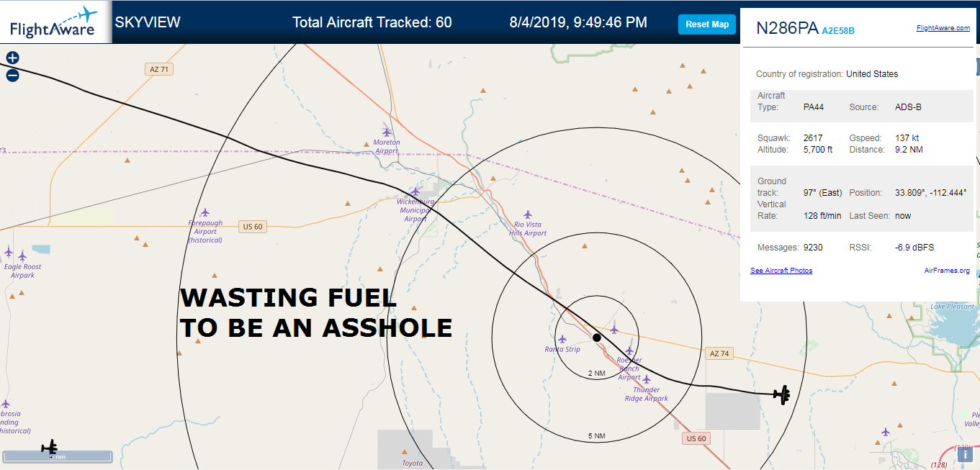The height and width of the screenshot is (470, 980).
Task: Open the AirFrames.org link
Action: [947, 271]
